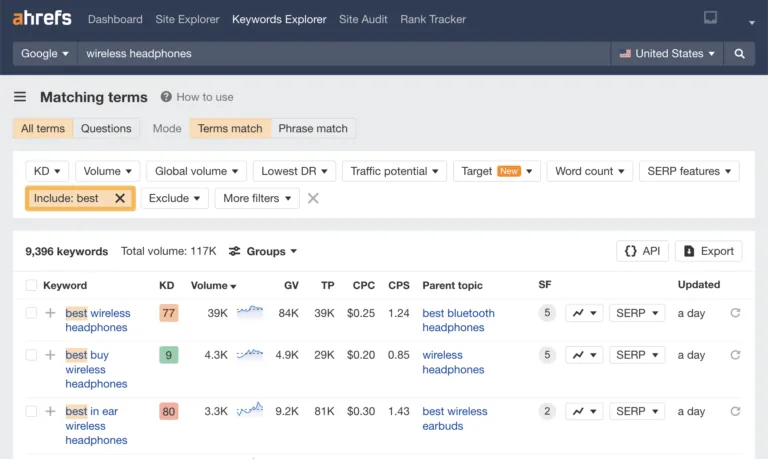Open More filters dropdown
The width and height of the screenshot is (768, 459).
[x=257, y=198]
